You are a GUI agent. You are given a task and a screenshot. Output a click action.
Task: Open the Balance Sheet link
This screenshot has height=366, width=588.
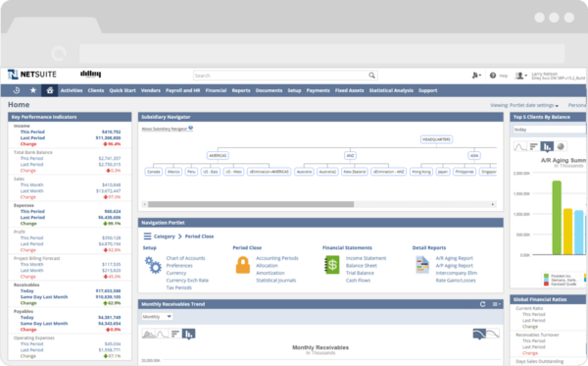(x=361, y=265)
